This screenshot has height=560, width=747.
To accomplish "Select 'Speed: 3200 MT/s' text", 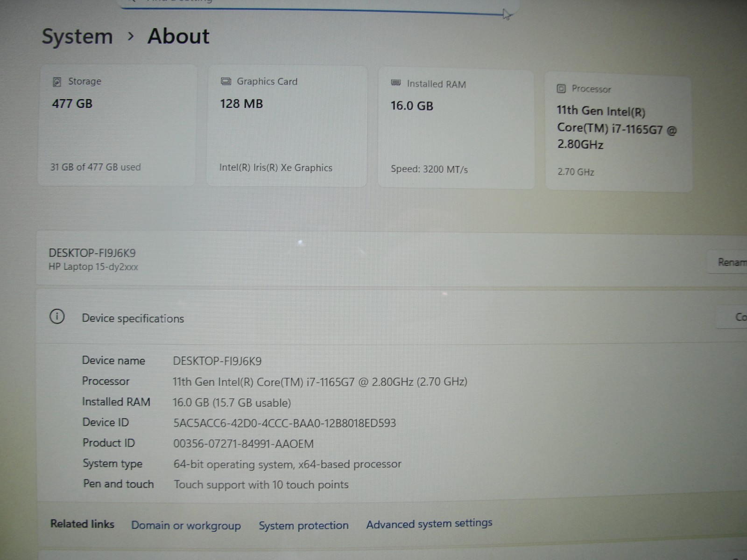I will [429, 169].
